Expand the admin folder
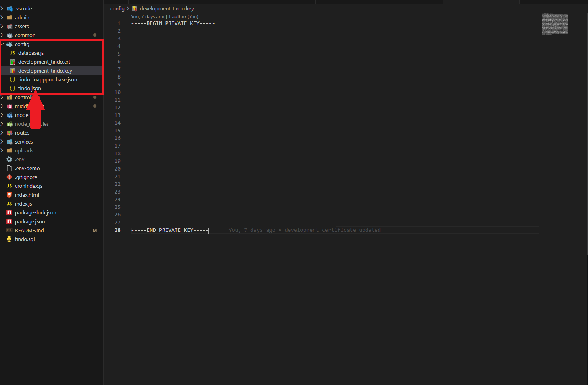The image size is (588, 385). 22,18
